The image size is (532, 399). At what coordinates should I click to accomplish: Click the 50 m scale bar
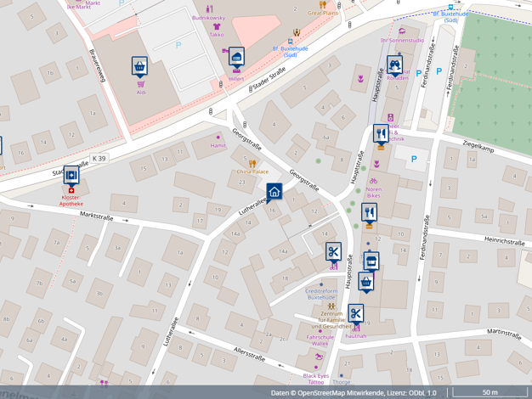[490, 392]
